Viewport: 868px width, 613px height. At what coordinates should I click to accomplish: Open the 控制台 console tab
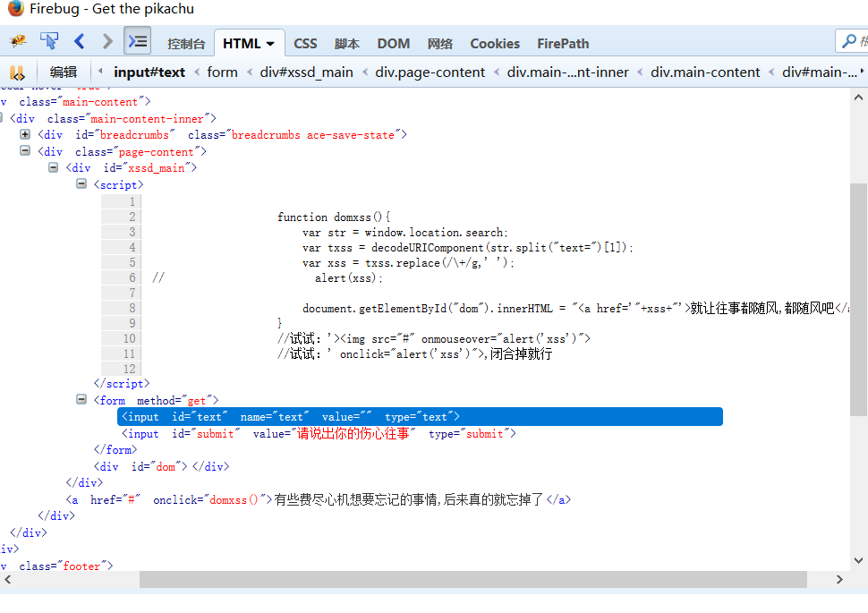coord(186,44)
